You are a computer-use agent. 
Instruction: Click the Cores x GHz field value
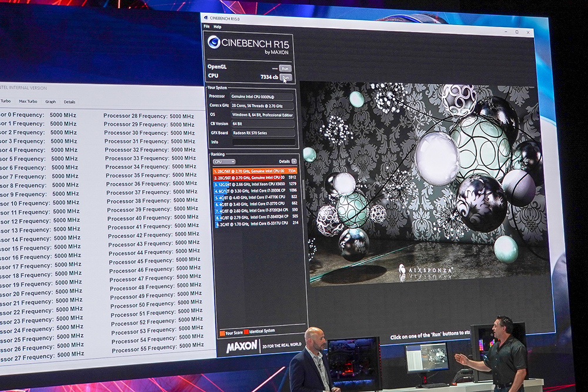point(262,106)
